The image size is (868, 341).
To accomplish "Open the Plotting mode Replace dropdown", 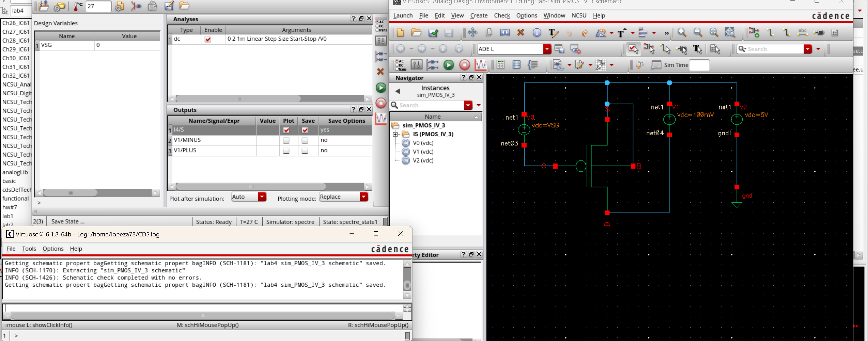I will tap(363, 197).
